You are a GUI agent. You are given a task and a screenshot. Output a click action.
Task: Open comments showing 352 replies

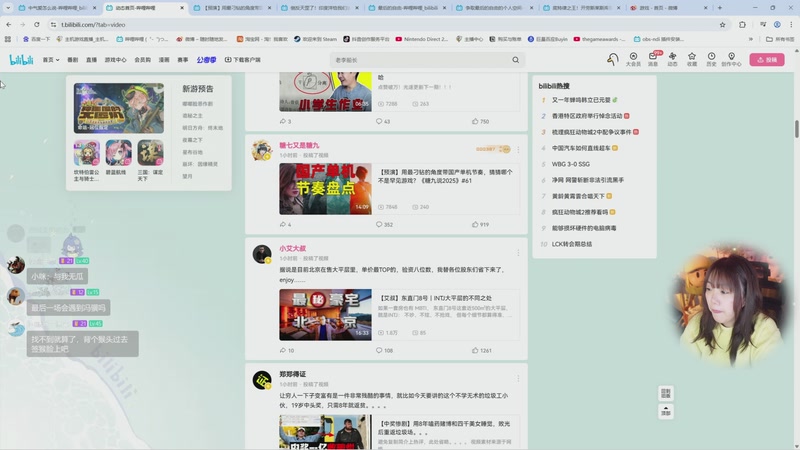click(x=384, y=224)
